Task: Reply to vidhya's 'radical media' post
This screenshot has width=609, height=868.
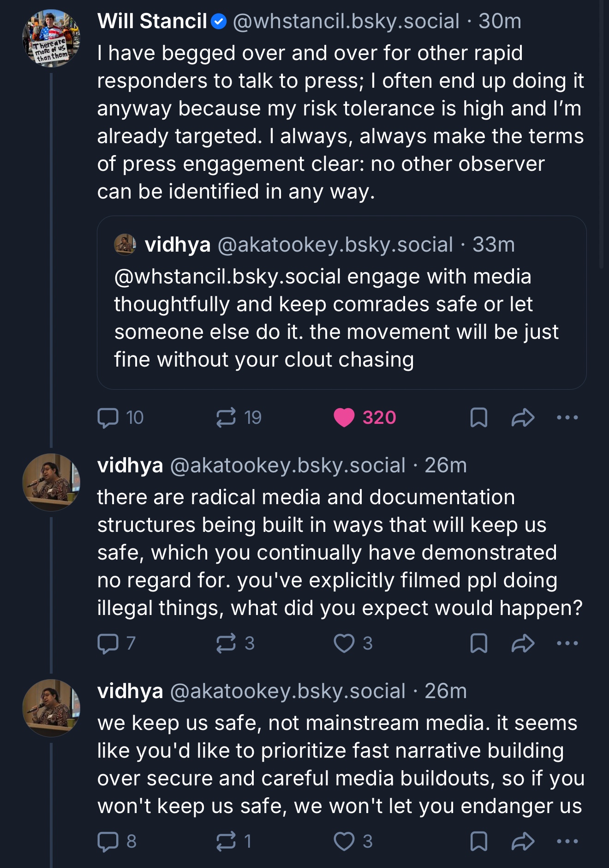Action: (x=108, y=643)
